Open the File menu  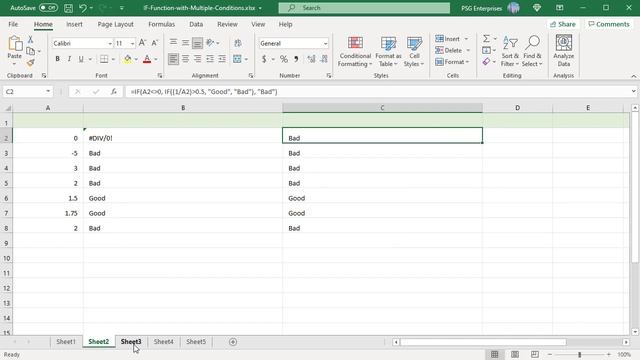click(x=13, y=24)
